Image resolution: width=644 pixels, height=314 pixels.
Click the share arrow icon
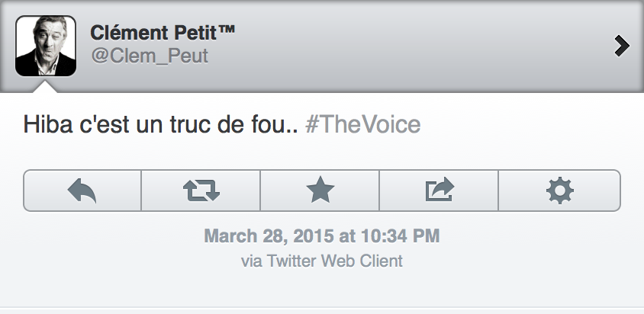click(x=439, y=190)
